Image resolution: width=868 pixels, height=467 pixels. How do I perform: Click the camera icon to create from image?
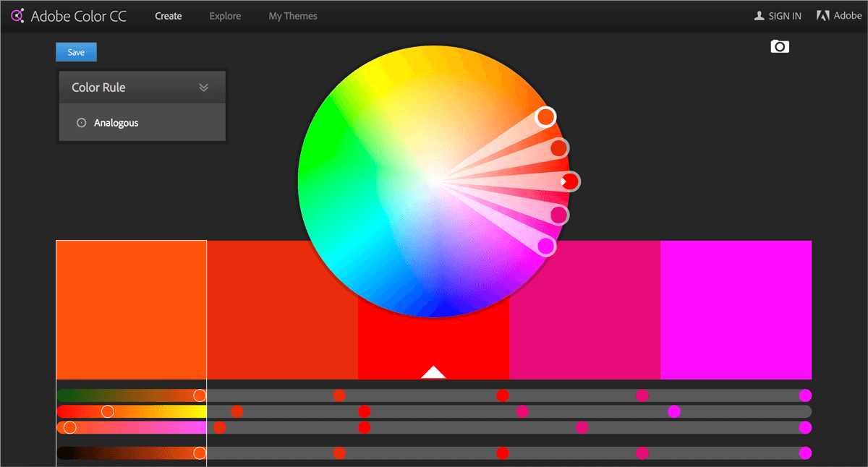pos(780,47)
